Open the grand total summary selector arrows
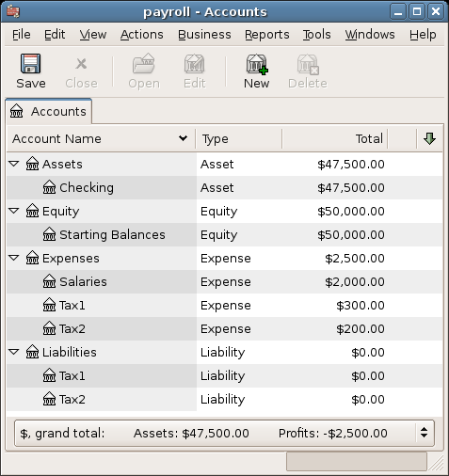The height and width of the screenshot is (476, 449). (424, 433)
